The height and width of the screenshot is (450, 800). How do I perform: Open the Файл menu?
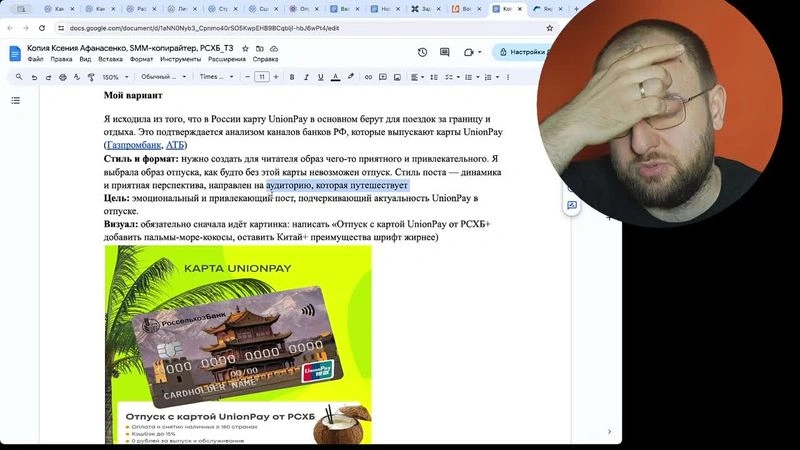pos(35,59)
